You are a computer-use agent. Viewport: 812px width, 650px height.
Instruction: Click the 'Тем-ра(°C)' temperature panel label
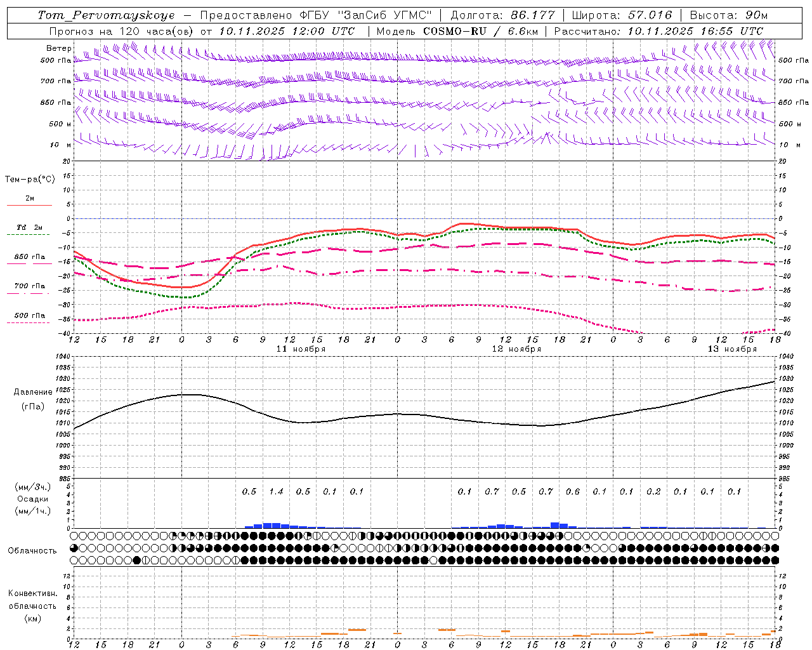(x=30, y=180)
